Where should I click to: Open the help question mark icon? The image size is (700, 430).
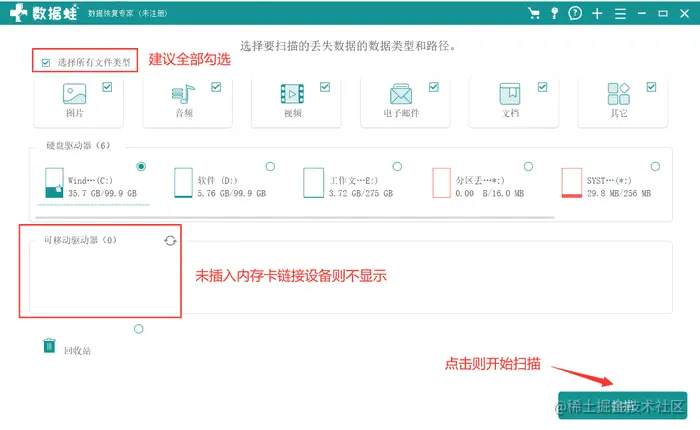575,13
